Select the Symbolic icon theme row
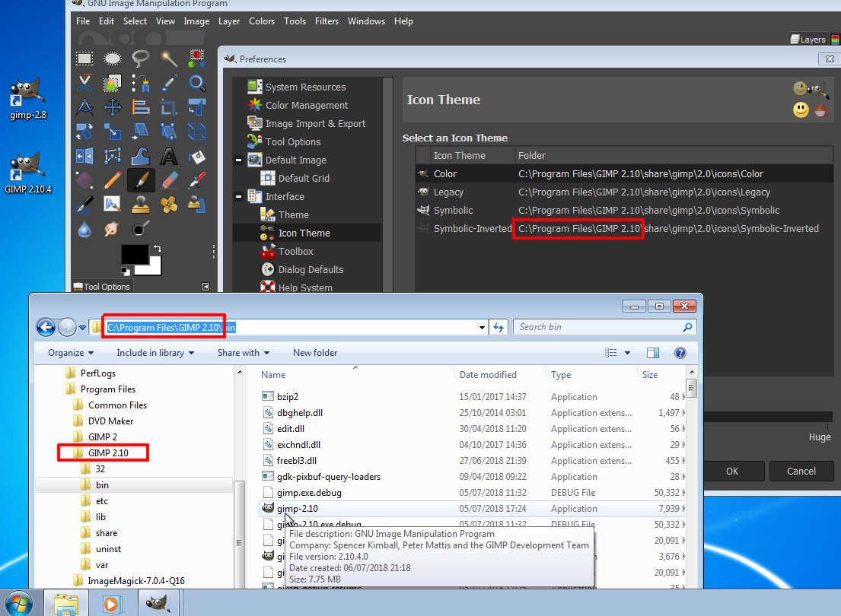This screenshot has width=841, height=616. pyautogui.click(x=624, y=210)
